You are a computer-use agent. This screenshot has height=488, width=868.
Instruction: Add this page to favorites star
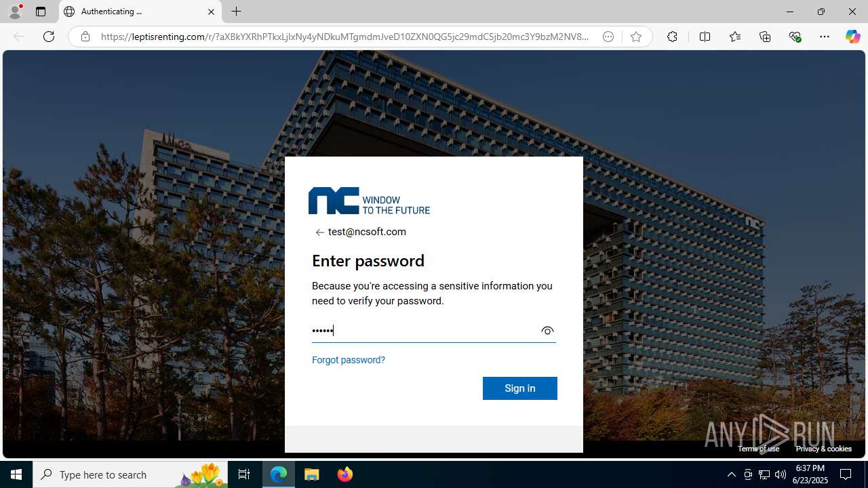[636, 37]
